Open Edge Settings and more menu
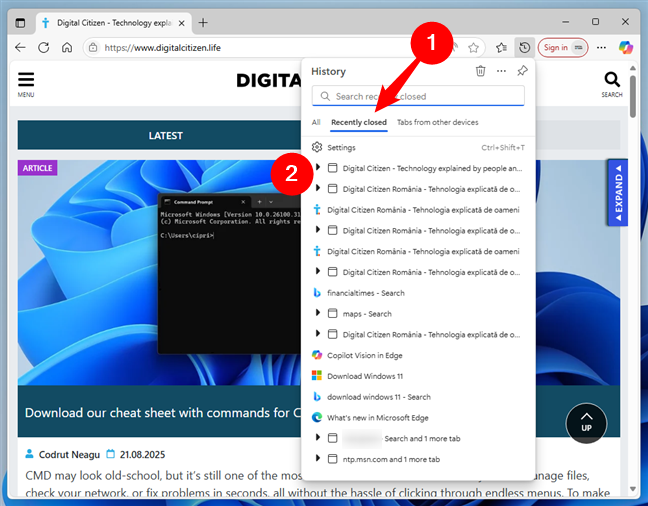 (601, 48)
